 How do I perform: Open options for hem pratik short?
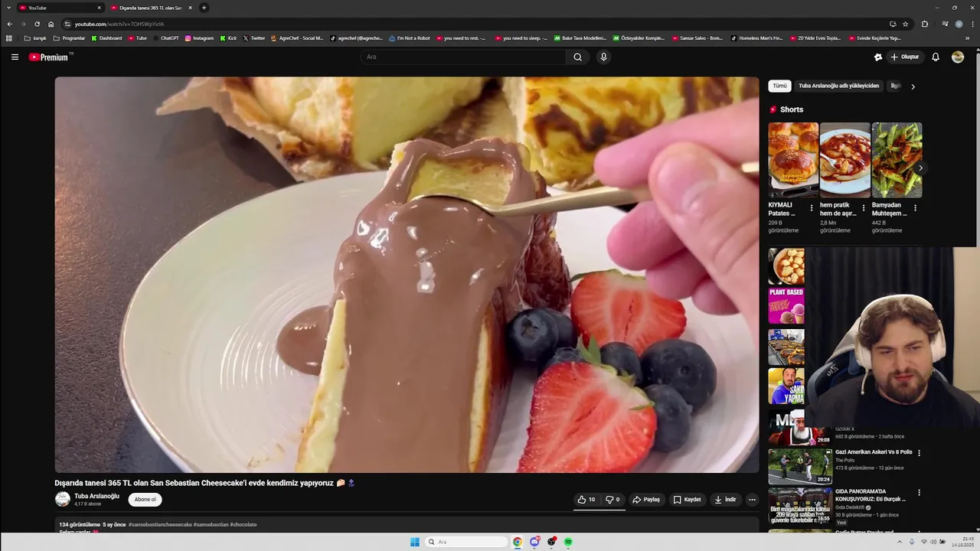864,208
